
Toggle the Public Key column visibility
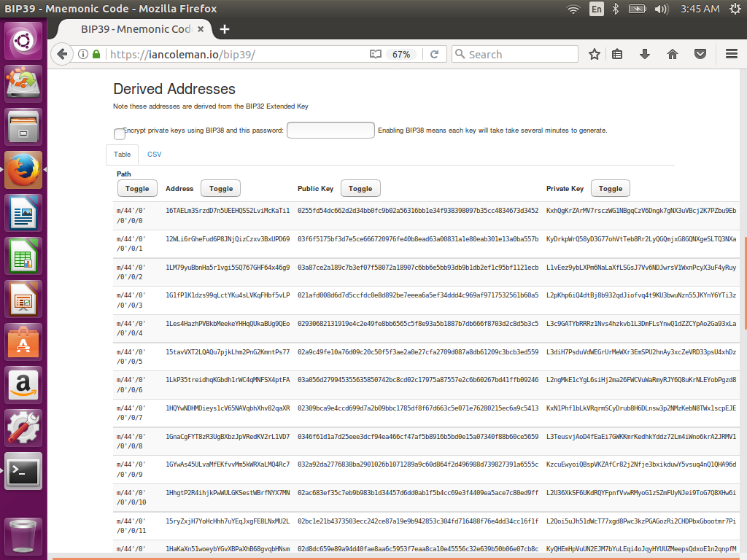click(x=360, y=188)
